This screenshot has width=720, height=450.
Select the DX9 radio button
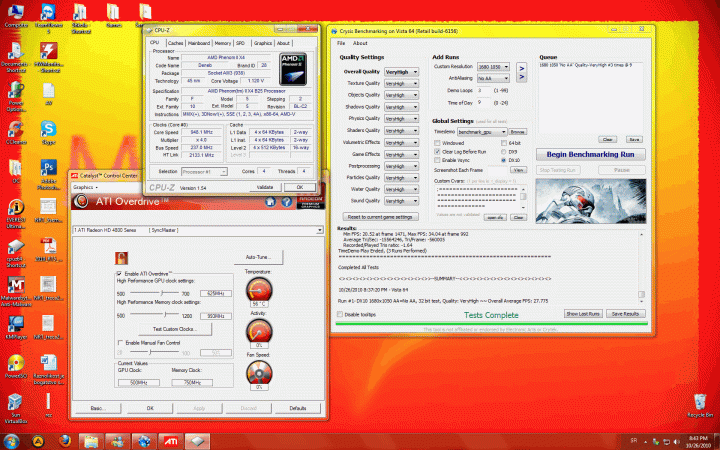[x=504, y=152]
